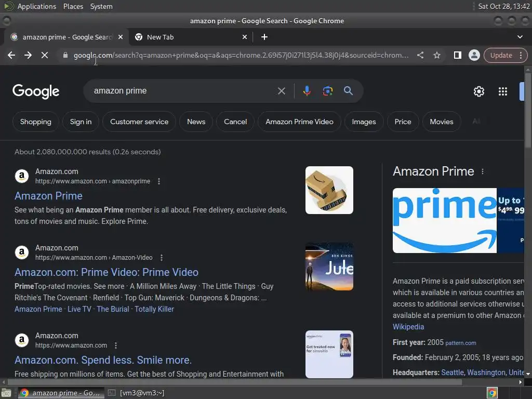Submit search with the magnifier icon
532x399 pixels.
(348, 91)
